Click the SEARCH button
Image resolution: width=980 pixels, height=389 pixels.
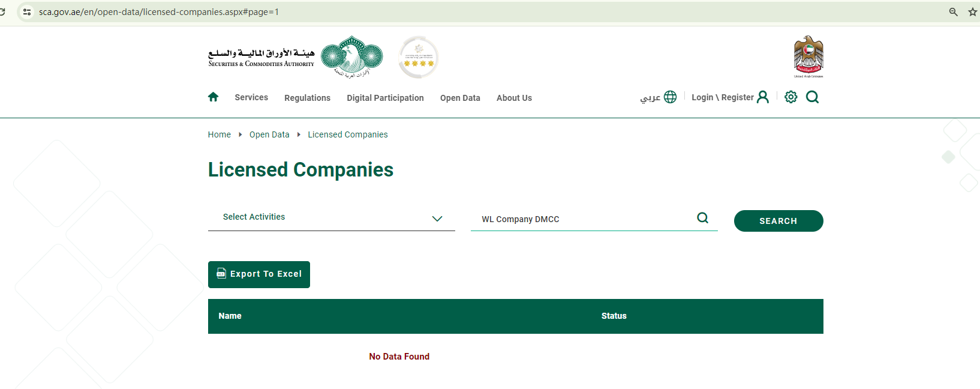pos(778,221)
